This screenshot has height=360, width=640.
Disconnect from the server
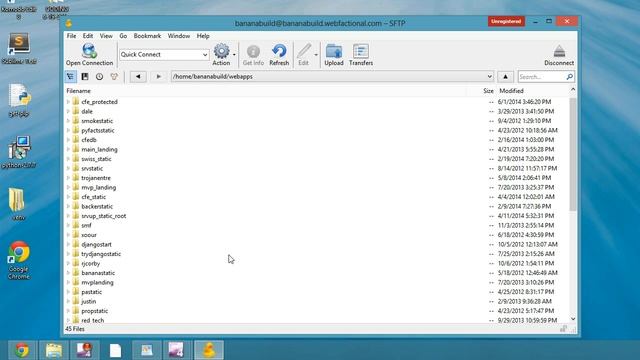coord(559,51)
